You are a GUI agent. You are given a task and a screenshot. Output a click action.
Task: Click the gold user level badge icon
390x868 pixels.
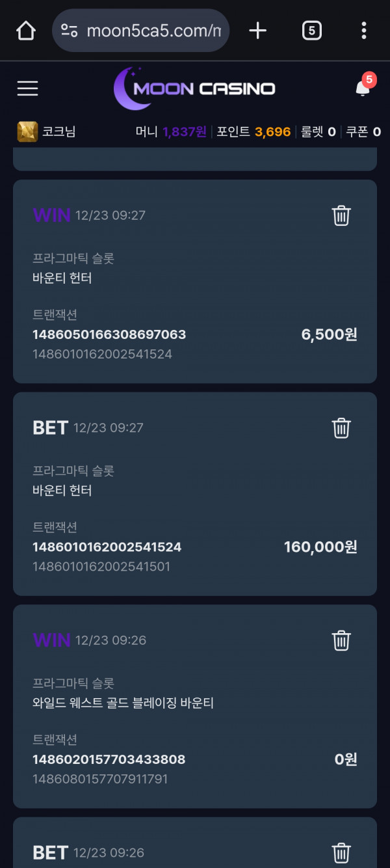coord(23,131)
